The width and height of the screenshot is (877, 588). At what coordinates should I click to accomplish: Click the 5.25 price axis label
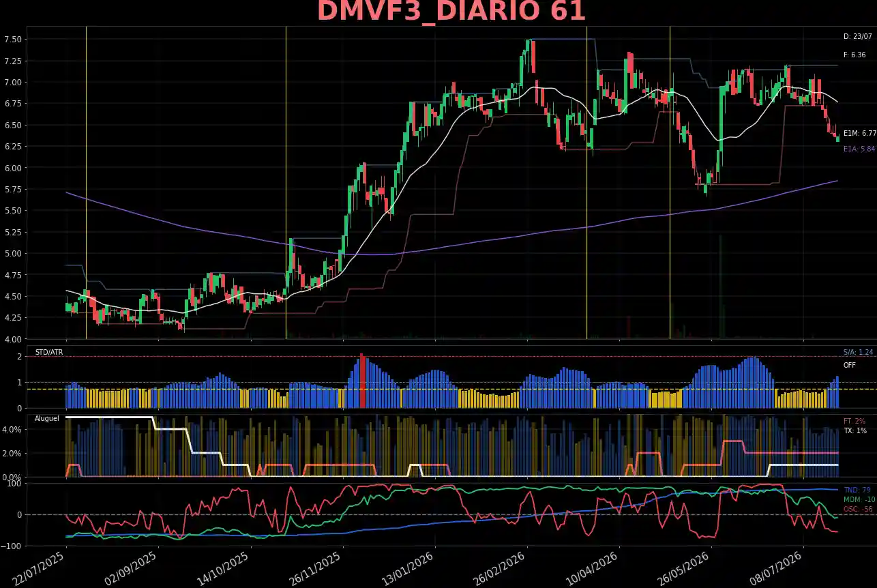[14, 233]
